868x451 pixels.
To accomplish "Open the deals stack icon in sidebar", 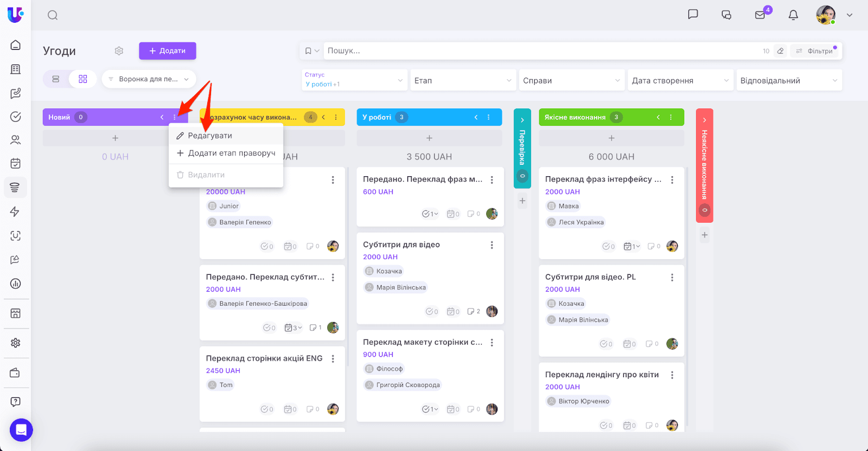I will coord(15,188).
